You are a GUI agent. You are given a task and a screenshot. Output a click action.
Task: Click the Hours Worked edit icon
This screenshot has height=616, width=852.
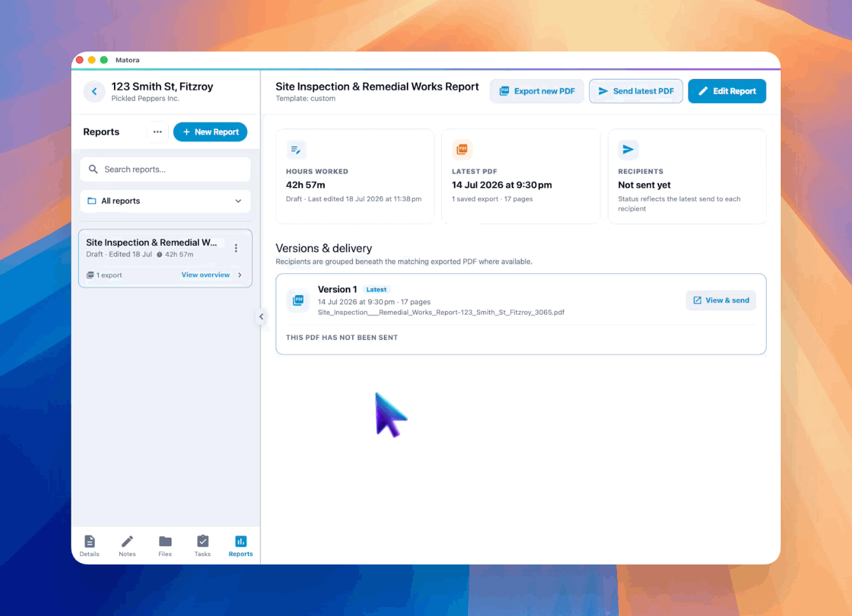296,150
